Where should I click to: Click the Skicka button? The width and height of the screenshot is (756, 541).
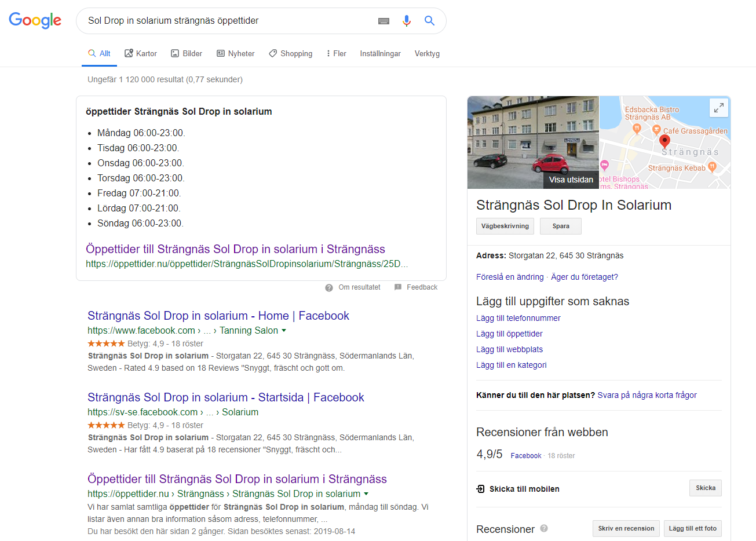pyautogui.click(x=706, y=488)
